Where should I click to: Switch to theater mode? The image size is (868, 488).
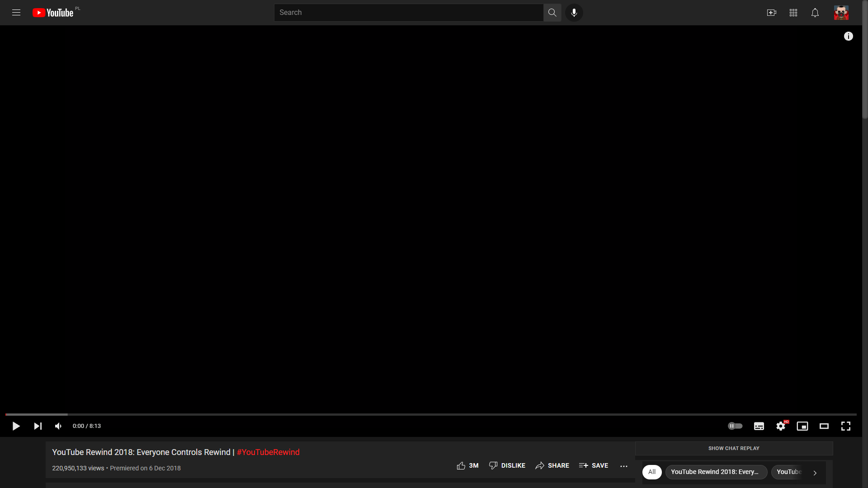pyautogui.click(x=824, y=426)
